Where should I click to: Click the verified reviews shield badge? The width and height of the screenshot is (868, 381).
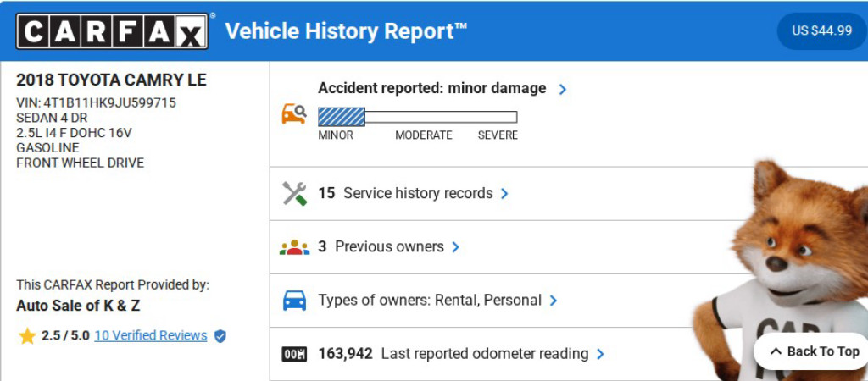pos(220,336)
